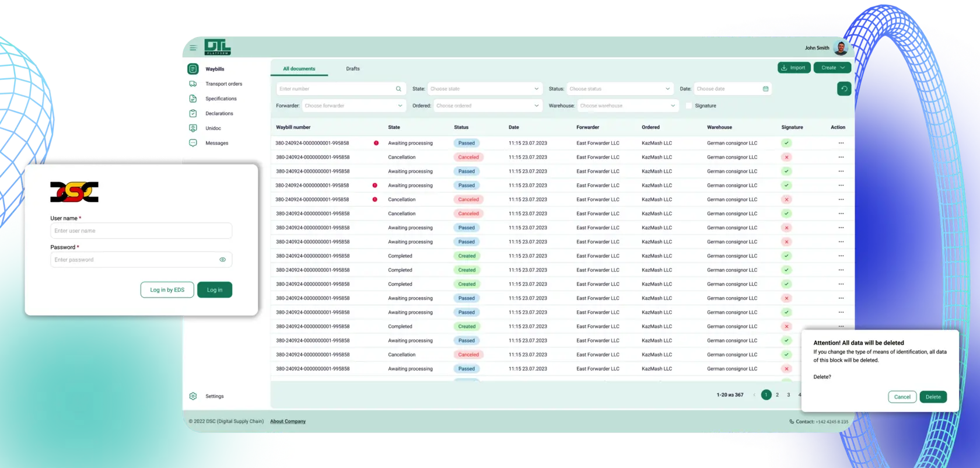Screen dimensions: 980x468
Task: Open the Unidoc sidebar icon
Action: tap(193, 128)
